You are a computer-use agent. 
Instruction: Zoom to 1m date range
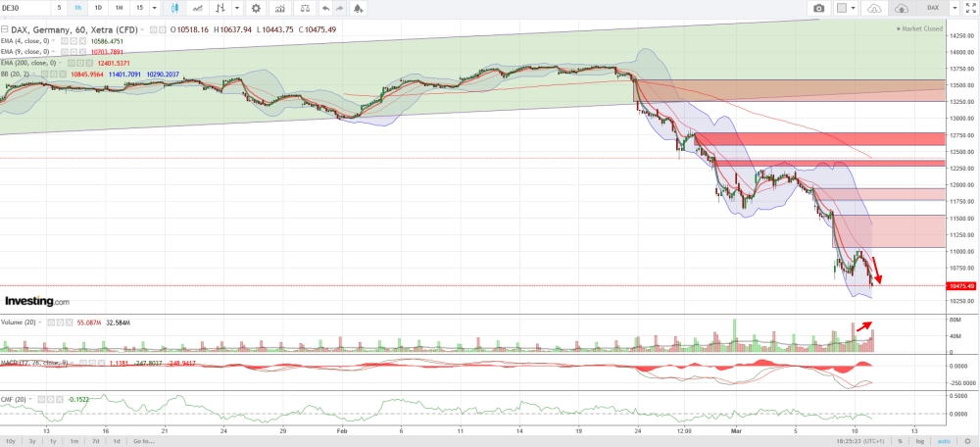pyautogui.click(x=73, y=441)
